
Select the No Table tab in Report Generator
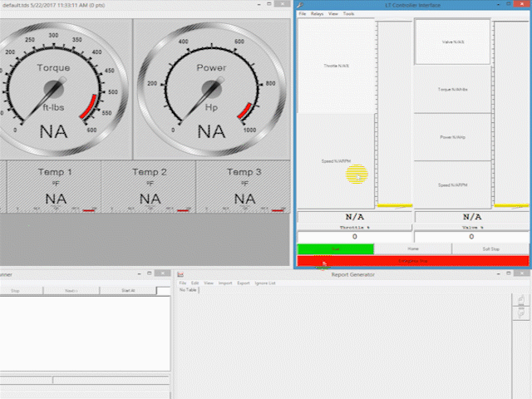tap(188, 290)
